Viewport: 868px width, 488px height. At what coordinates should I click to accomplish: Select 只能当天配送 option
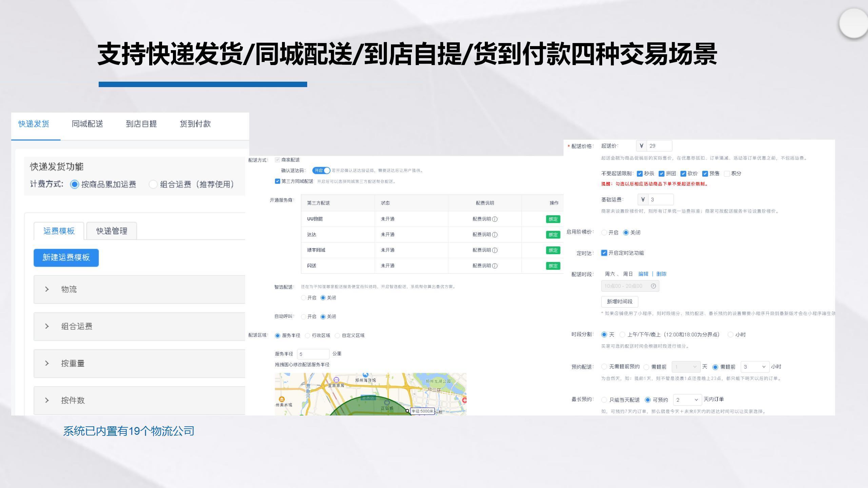[604, 400]
